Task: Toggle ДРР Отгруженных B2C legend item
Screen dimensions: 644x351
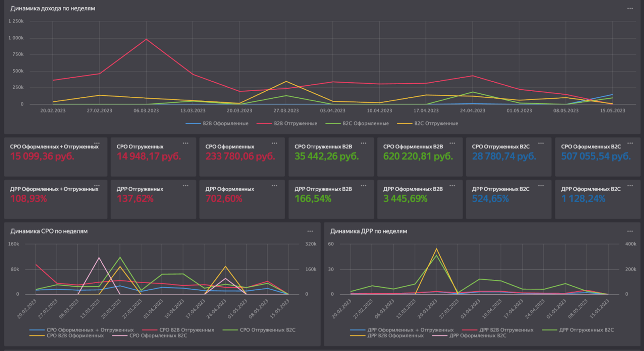Action: coord(578,330)
